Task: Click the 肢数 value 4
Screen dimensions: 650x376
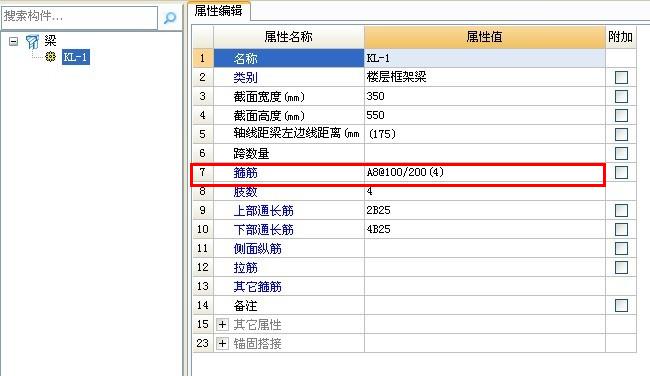Action: [485, 191]
